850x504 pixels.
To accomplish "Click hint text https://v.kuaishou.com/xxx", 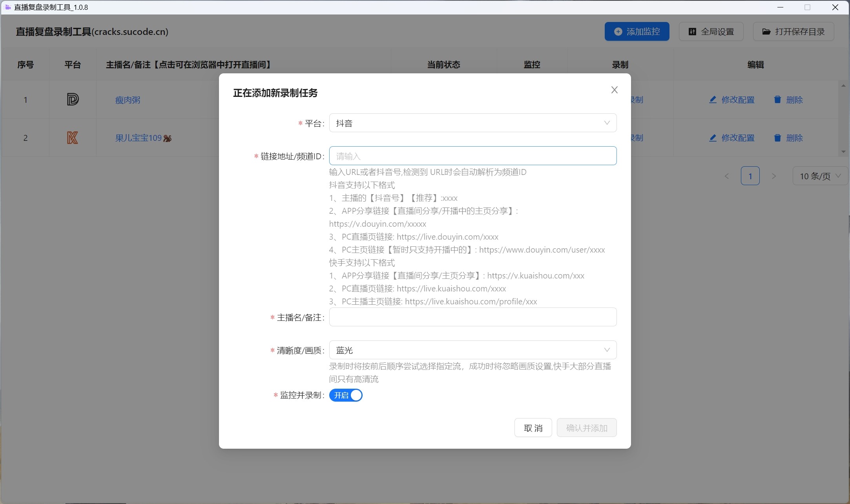I will tap(536, 276).
